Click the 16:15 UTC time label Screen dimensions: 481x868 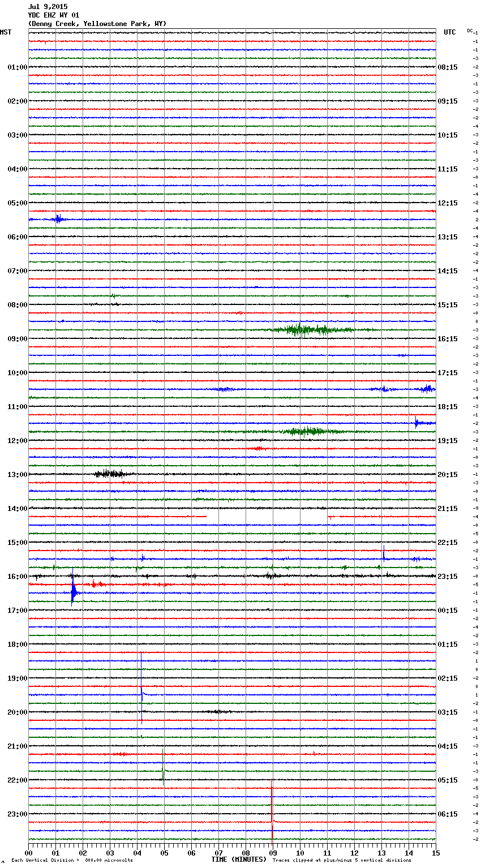click(x=448, y=339)
